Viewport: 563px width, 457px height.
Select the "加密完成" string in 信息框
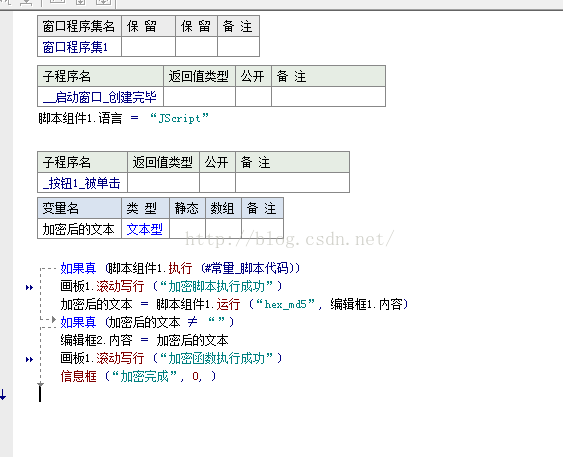click(x=144, y=376)
